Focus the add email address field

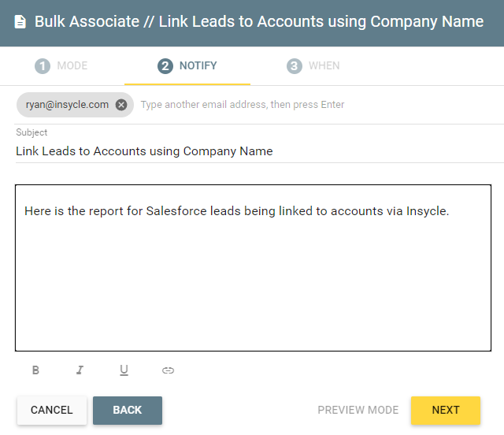point(320,105)
